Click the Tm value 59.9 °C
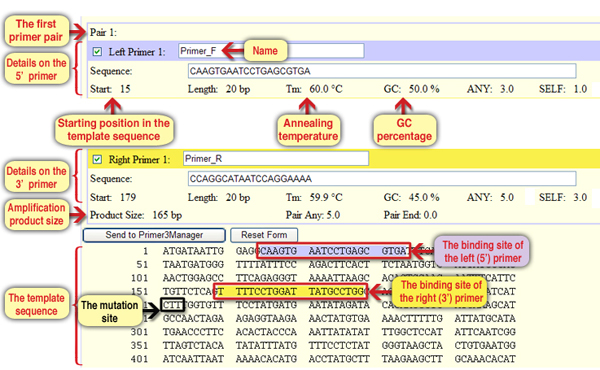This screenshot has width=600, height=370. pos(326,197)
